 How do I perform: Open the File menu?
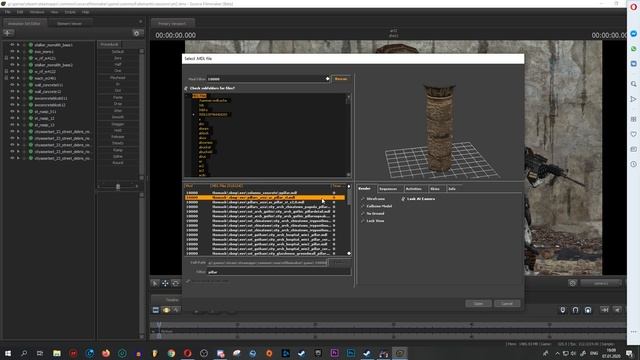click(x=7, y=12)
